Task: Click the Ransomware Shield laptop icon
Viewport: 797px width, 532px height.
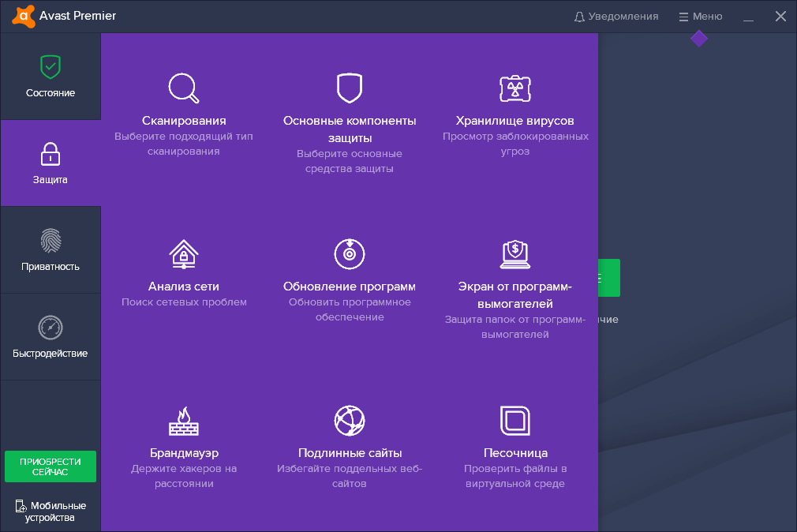Action: point(514,253)
